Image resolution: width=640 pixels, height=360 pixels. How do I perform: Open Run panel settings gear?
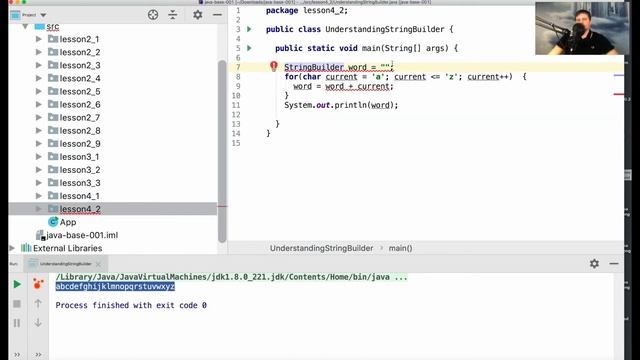coord(594,264)
